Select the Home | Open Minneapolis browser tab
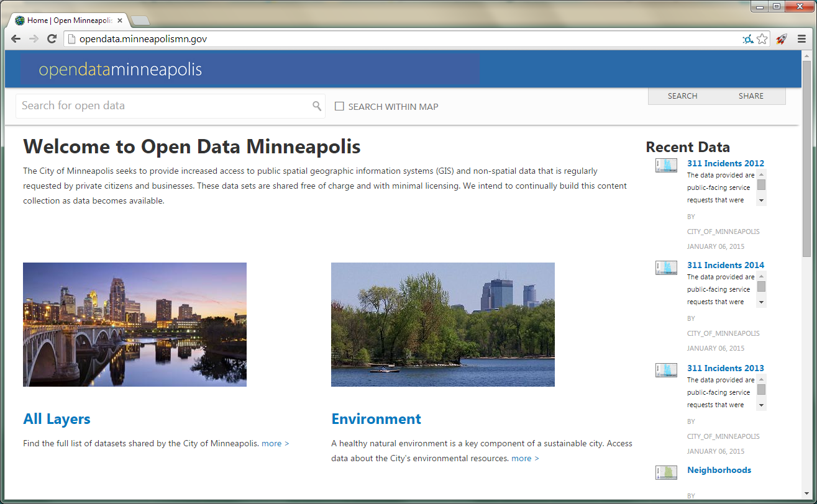 tap(69, 20)
